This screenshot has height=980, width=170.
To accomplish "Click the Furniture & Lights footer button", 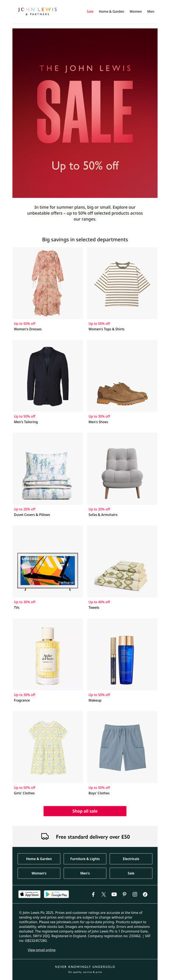I will tap(85, 859).
